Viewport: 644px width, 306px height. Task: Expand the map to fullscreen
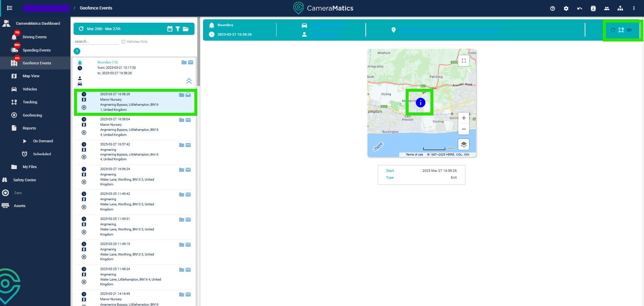point(463,61)
